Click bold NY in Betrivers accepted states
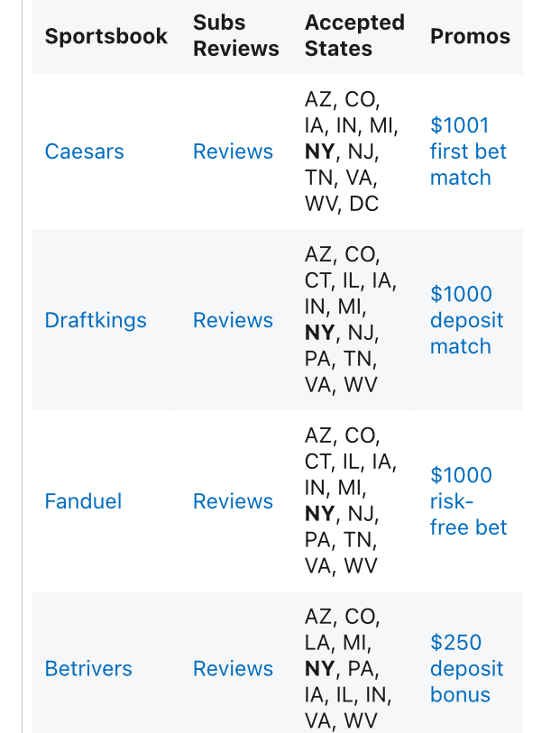The width and height of the screenshot is (560, 733). tap(320, 668)
